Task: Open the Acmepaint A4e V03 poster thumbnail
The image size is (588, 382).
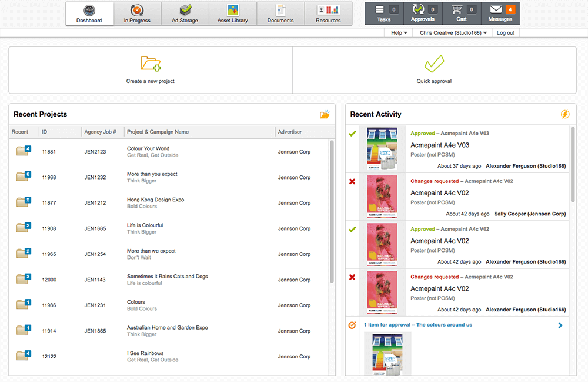Action: click(382, 149)
